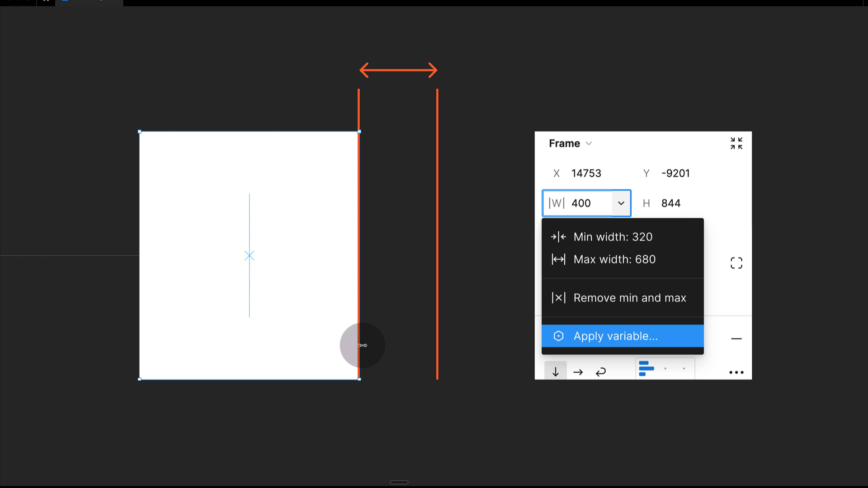Enable wrap auto layout direction
Viewport: 868px width, 488px height.
coord(600,372)
